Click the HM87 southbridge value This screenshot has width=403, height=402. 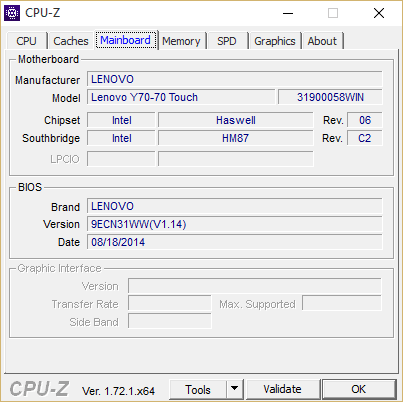coord(236,138)
